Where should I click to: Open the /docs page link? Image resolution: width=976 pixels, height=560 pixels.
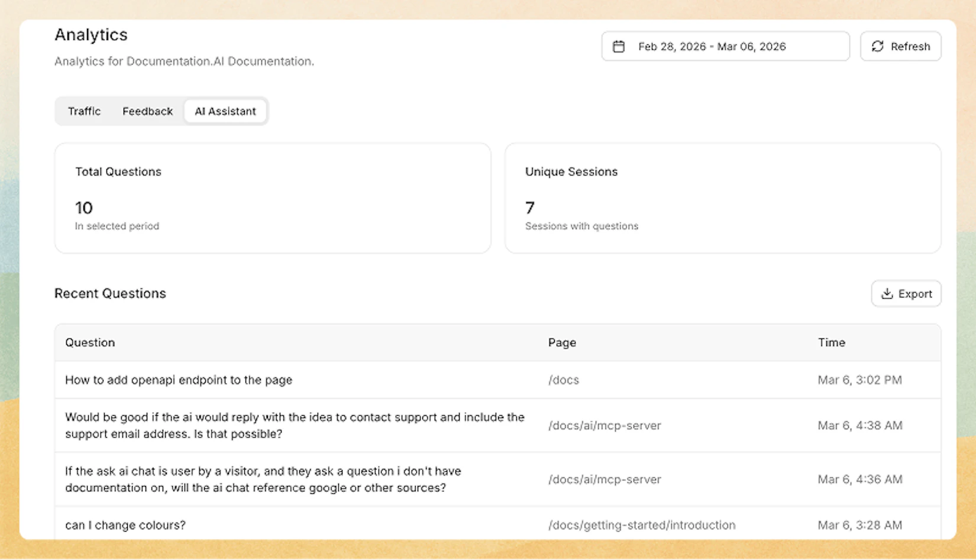(x=563, y=380)
